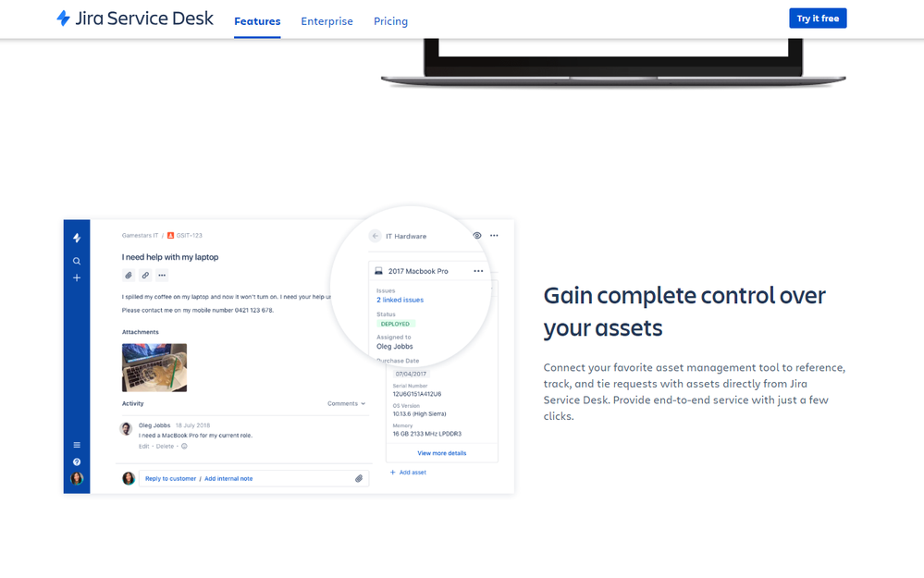924x578 pixels.
Task: Click Edit on Oleg Jobbs comment
Action: 143,446
